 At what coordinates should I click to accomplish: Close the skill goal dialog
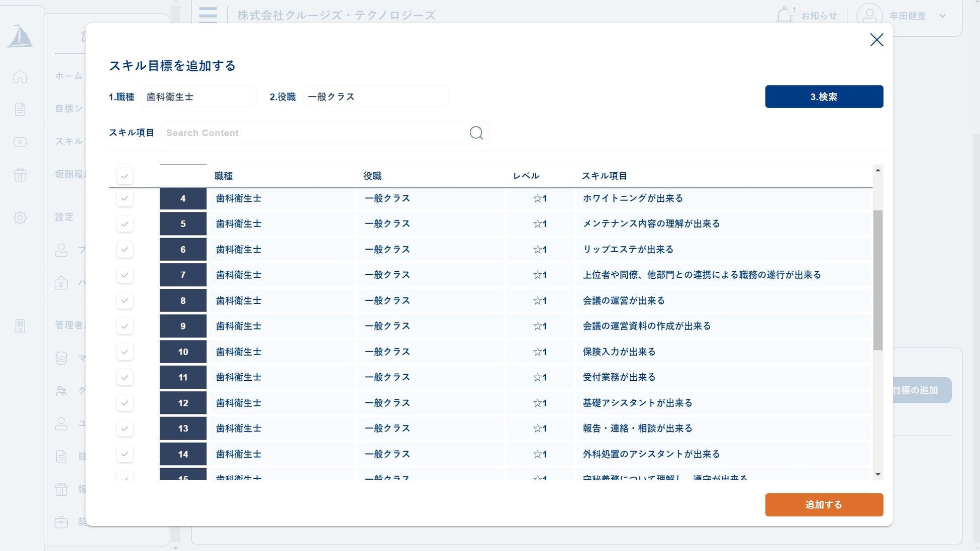(x=876, y=40)
